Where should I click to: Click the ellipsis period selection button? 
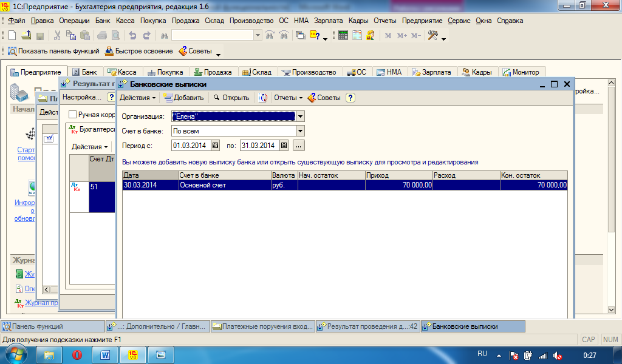[x=299, y=146]
